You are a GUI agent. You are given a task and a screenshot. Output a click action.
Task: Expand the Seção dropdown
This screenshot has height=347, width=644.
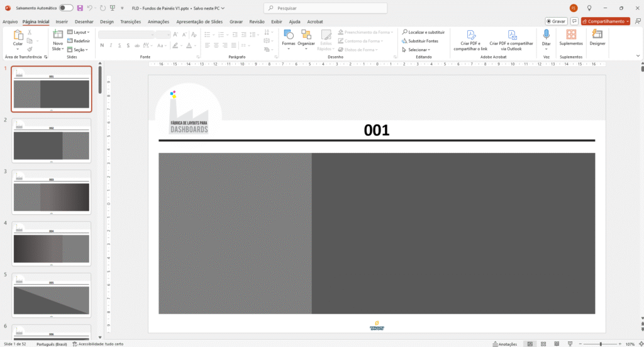point(80,50)
